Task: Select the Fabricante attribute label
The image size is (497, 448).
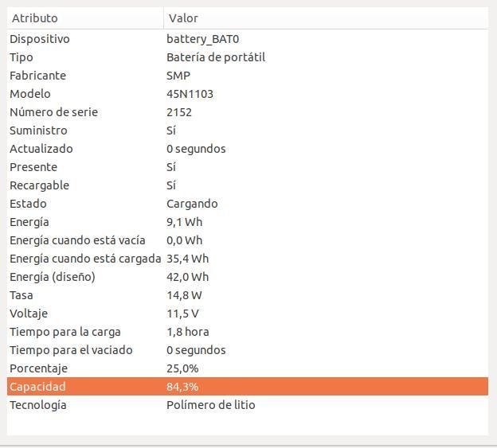Action: (37, 76)
